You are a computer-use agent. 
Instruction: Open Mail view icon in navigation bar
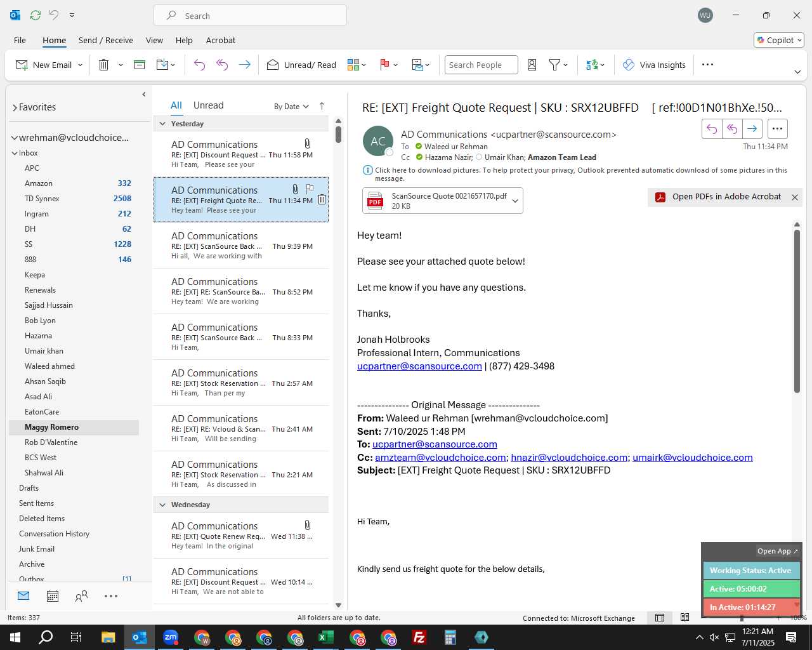point(23,596)
